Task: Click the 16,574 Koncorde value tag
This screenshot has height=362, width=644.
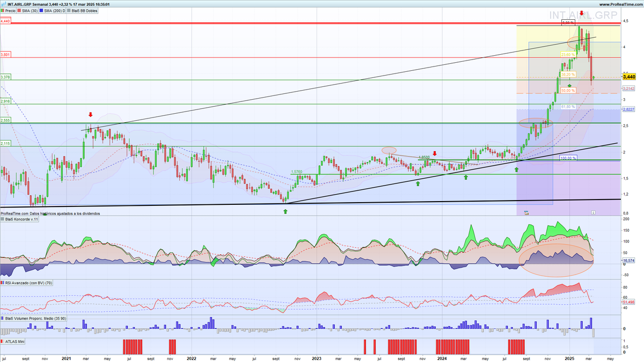Action: pyautogui.click(x=629, y=260)
